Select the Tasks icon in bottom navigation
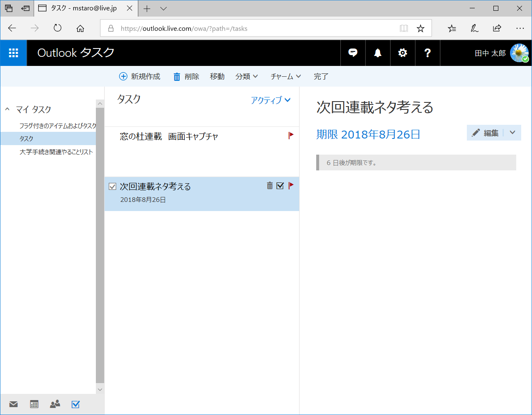This screenshot has height=415, width=532. point(75,404)
